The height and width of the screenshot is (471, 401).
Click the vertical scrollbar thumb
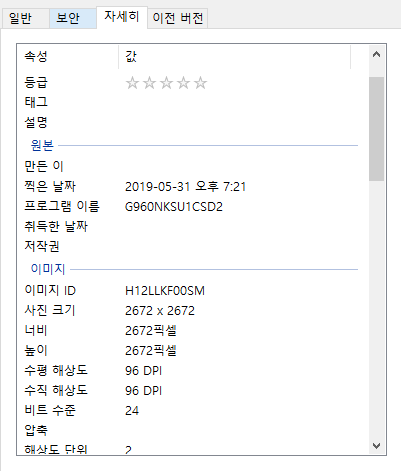point(376,129)
